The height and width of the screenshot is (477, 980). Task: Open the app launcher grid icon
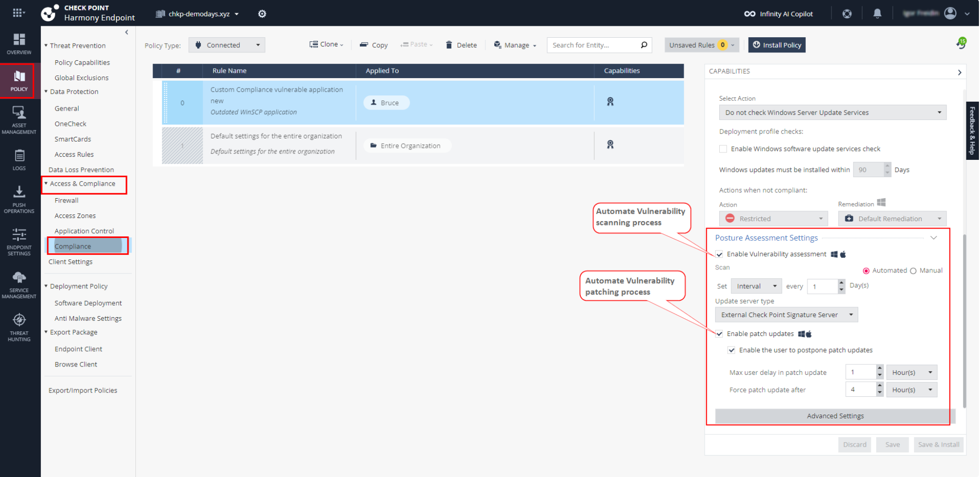pyautogui.click(x=18, y=13)
